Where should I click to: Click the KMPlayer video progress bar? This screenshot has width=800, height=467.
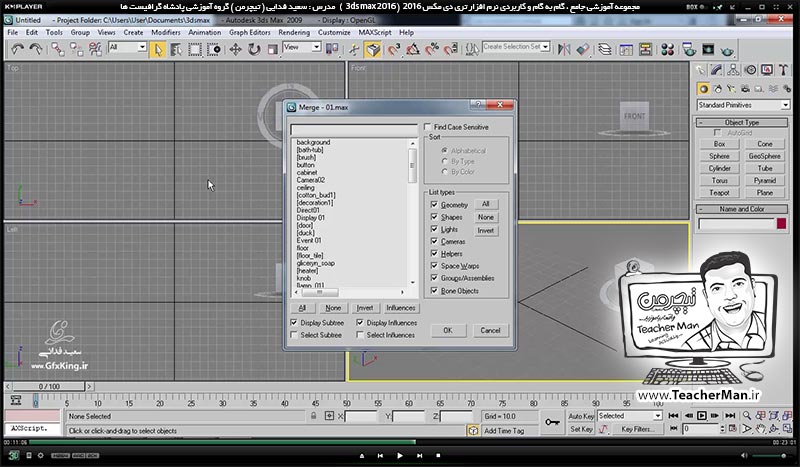(400, 442)
